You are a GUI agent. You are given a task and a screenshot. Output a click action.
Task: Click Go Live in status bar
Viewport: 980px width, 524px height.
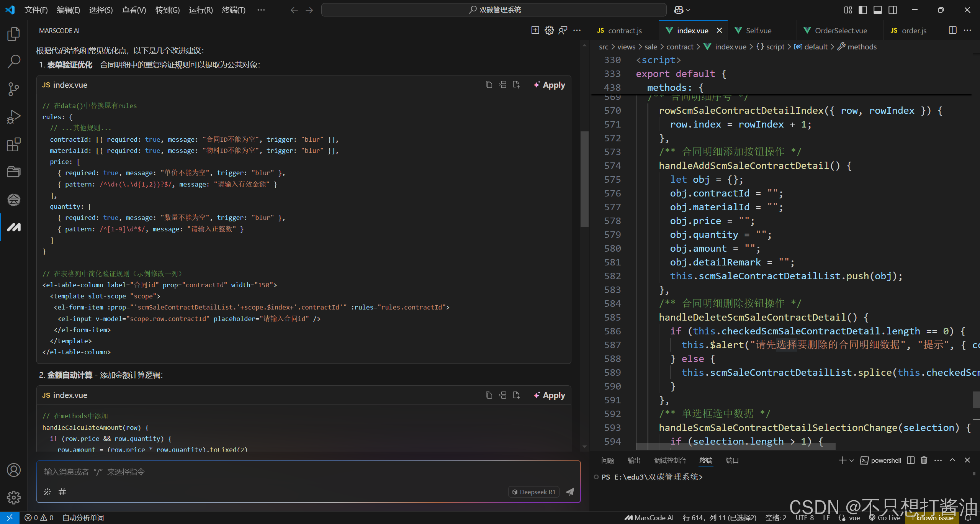[x=885, y=518]
